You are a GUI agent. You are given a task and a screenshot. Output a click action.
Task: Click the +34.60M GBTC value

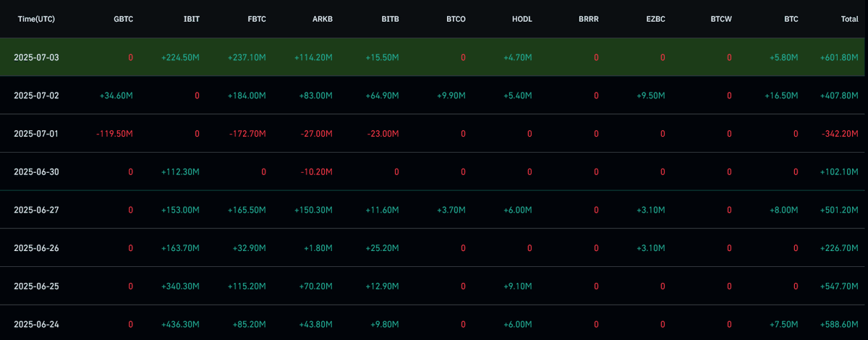pos(116,95)
